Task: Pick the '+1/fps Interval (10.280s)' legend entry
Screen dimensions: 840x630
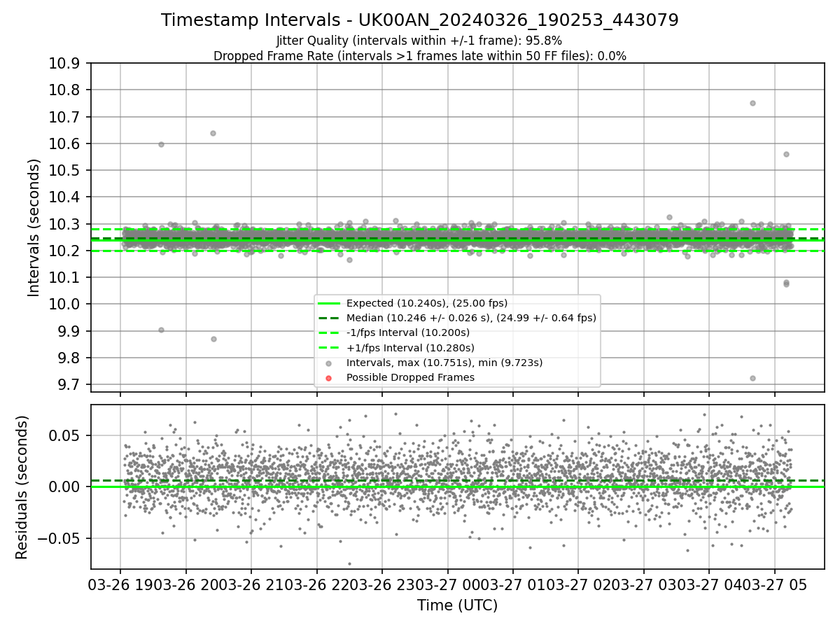Action: [410, 347]
